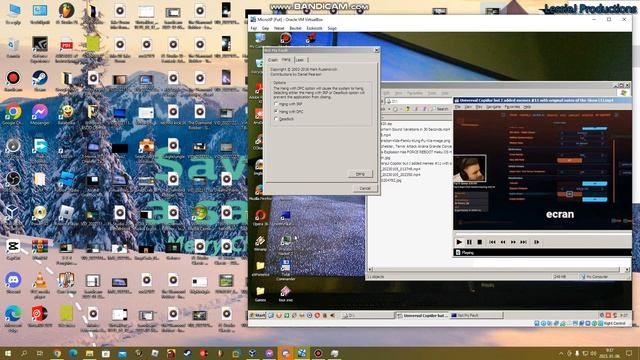
Task: Switch to the Leak tab
Action: [300, 60]
